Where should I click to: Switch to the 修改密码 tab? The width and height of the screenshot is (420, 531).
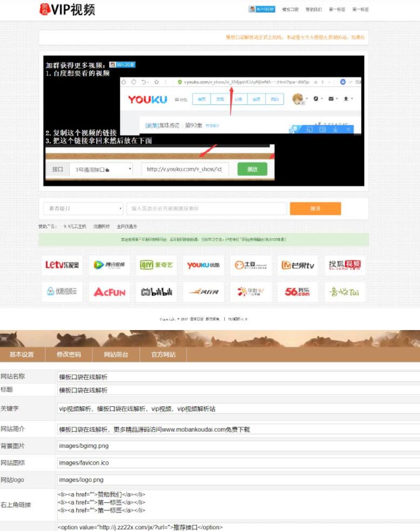click(x=69, y=354)
